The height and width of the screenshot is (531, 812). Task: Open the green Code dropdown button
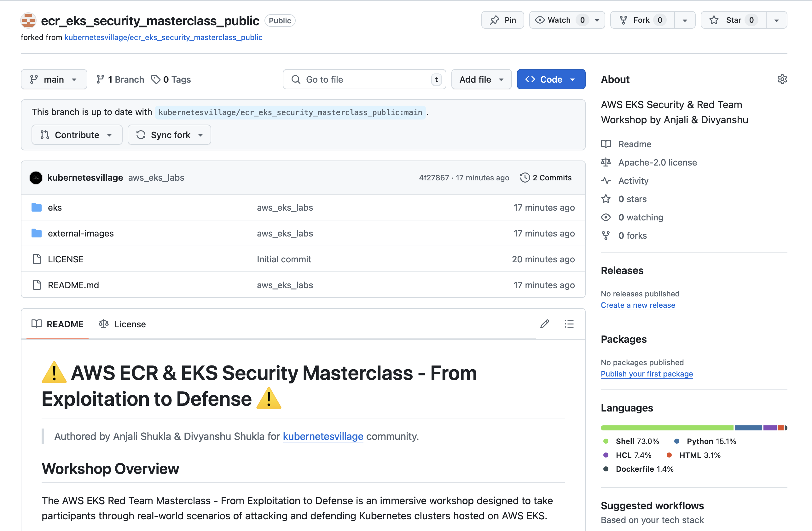[551, 79]
